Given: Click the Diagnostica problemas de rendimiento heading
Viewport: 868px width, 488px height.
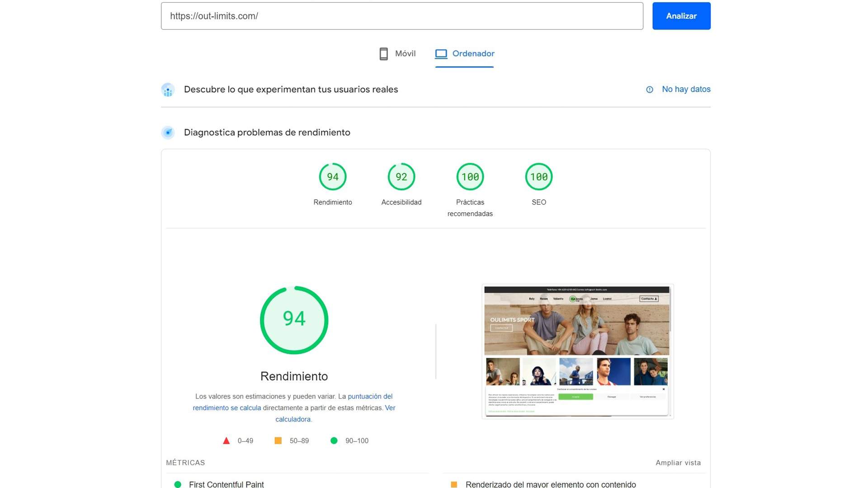Looking at the screenshot, I should click(267, 132).
